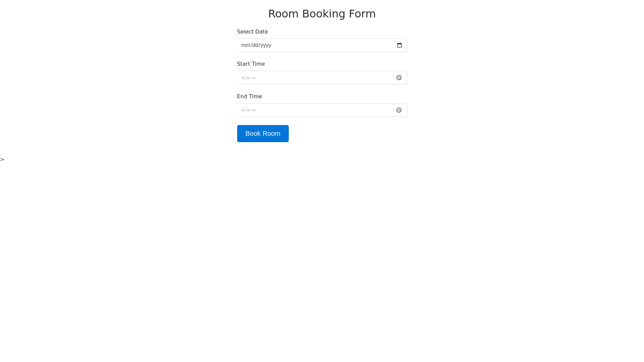Viewport: 644px width, 362px height.
Task: Focus the hours segment of Start Time
Action: point(243,78)
